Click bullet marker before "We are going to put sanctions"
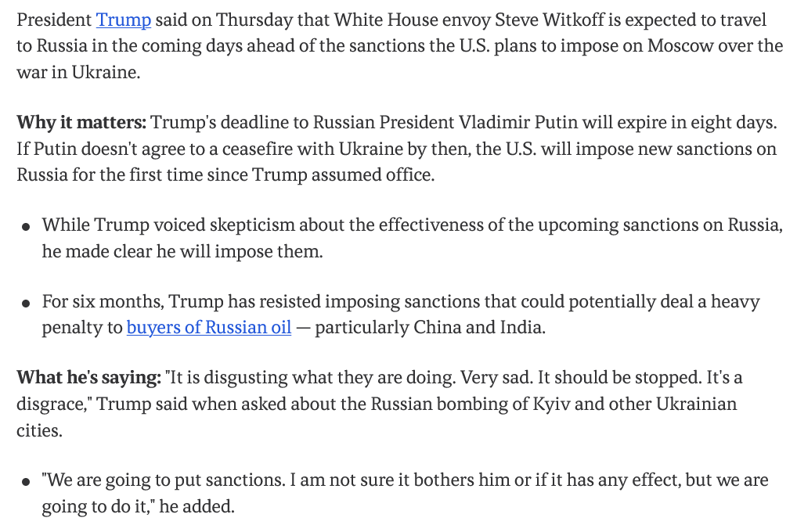This screenshot has height=532, width=797. tap(26, 482)
